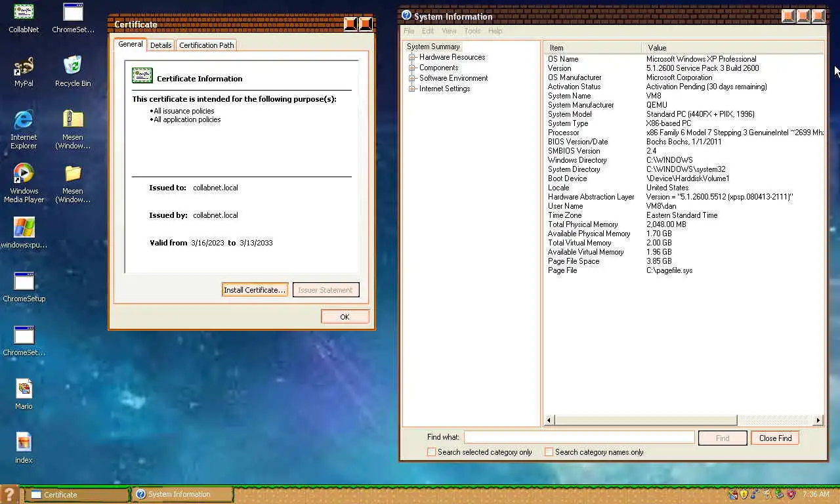Select the Total Physical Memory row
The height and width of the screenshot is (504, 840).
pyautogui.click(x=684, y=224)
